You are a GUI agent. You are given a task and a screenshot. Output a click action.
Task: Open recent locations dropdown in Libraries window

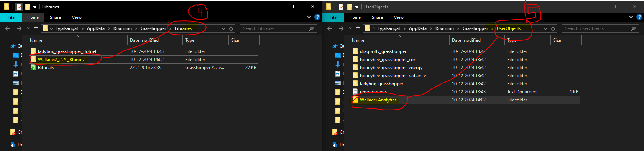click(28, 28)
